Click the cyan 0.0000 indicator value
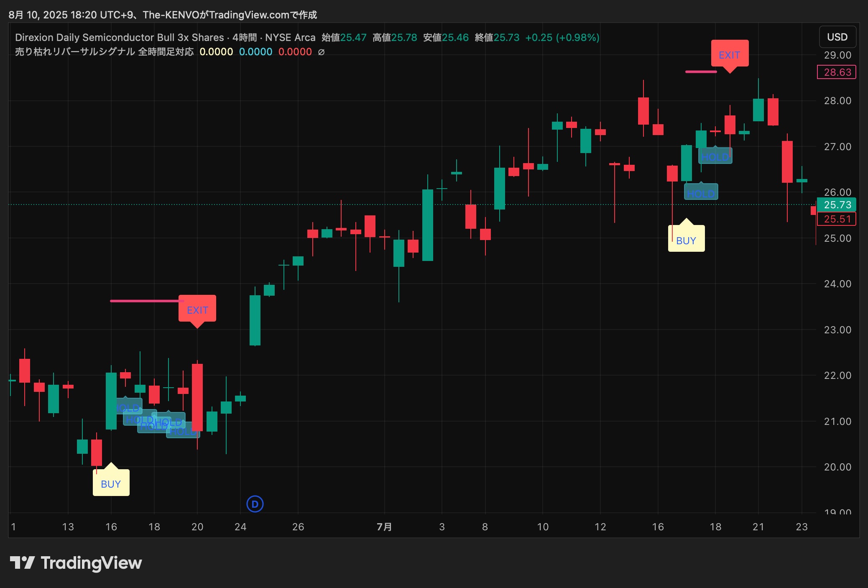Image resolution: width=868 pixels, height=588 pixels. (x=255, y=52)
